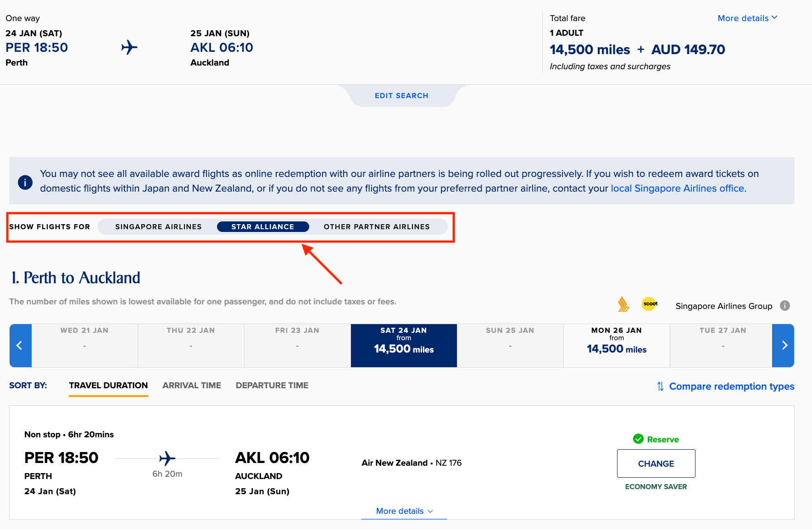Click the yellow Scoot logo icon
Image resolution: width=812 pixels, height=529 pixels.
click(x=650, y=304)
